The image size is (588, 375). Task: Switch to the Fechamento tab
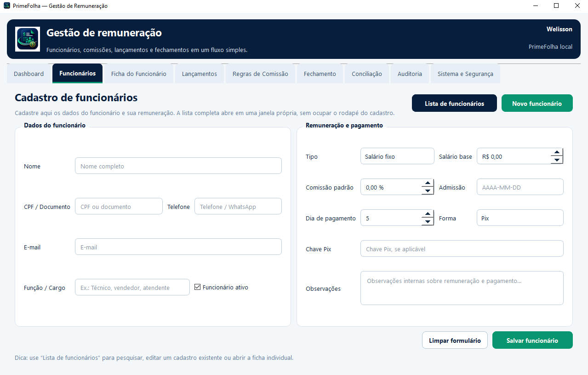tap(320, 74)
